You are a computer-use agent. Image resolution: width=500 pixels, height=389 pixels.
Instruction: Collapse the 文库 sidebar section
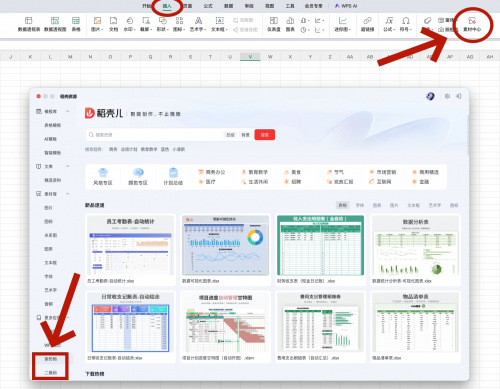coord(68,166)
